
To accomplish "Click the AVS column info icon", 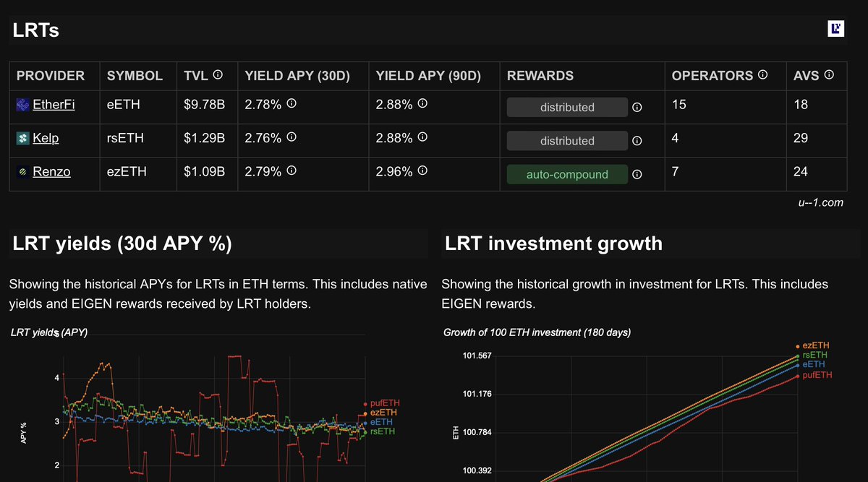I will click(830, 74).
